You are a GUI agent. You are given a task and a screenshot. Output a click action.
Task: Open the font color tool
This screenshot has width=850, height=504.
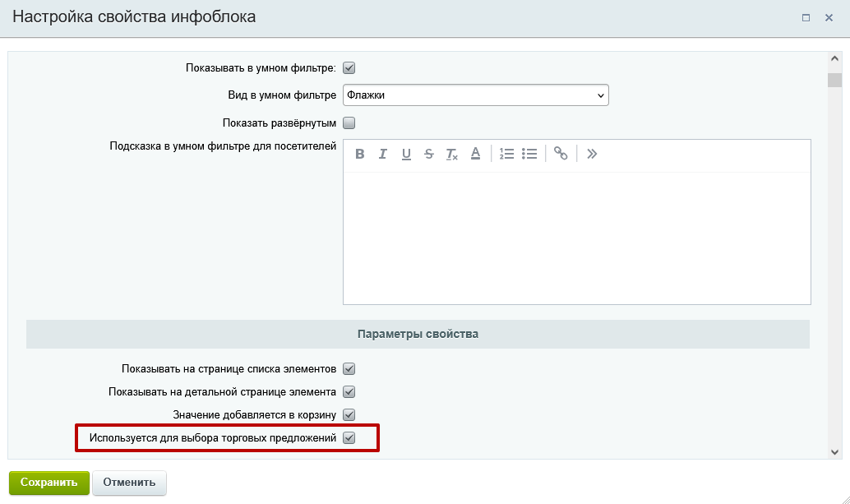click(x=475, y=153)
